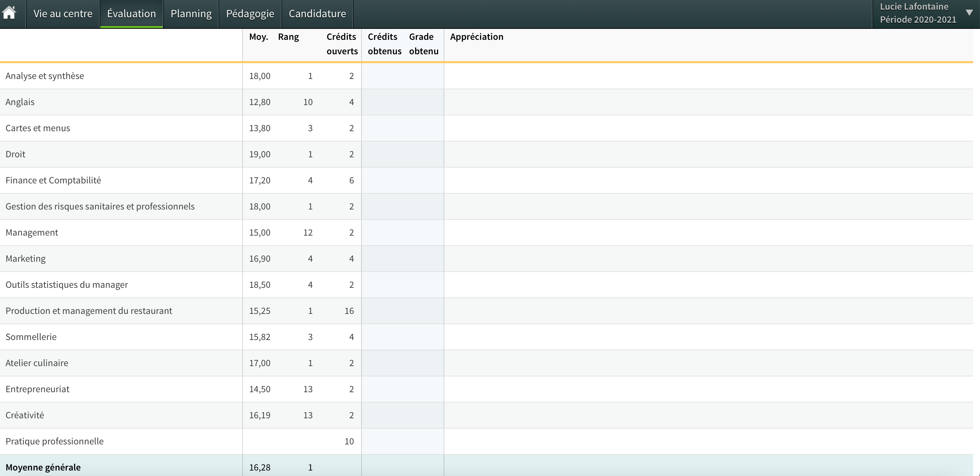Select the Analyse et synthèse row
The image size is (980, 476).
45,76
